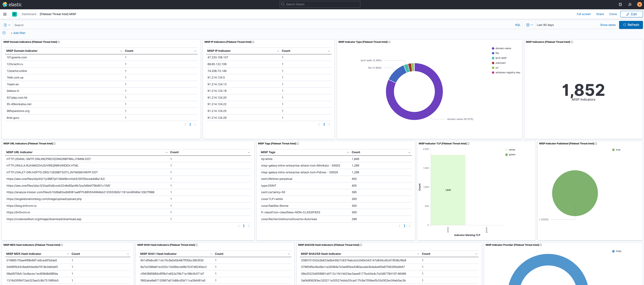Toggle domain-name legend item in Indicator Type chart
Screen dimensions: 644x285
(x=503, y=48)
